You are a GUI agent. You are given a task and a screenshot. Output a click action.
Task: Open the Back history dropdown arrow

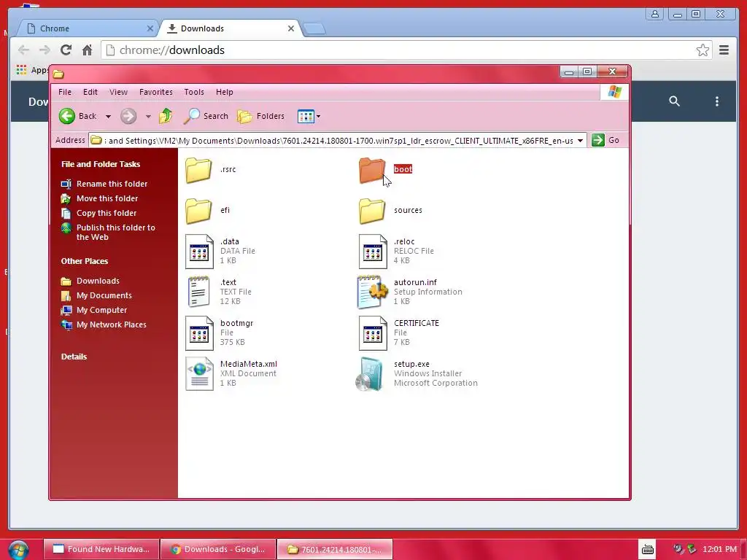(x=108, y=116)
